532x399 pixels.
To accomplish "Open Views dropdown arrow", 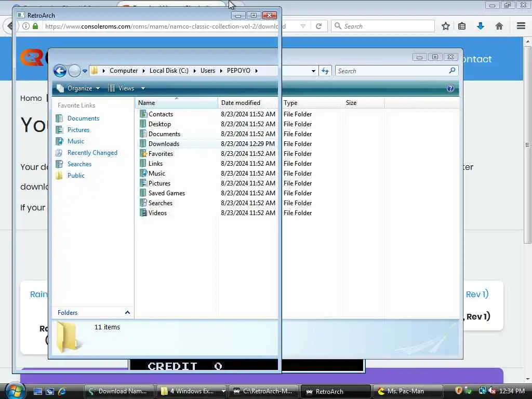I will tap(143, 88).
